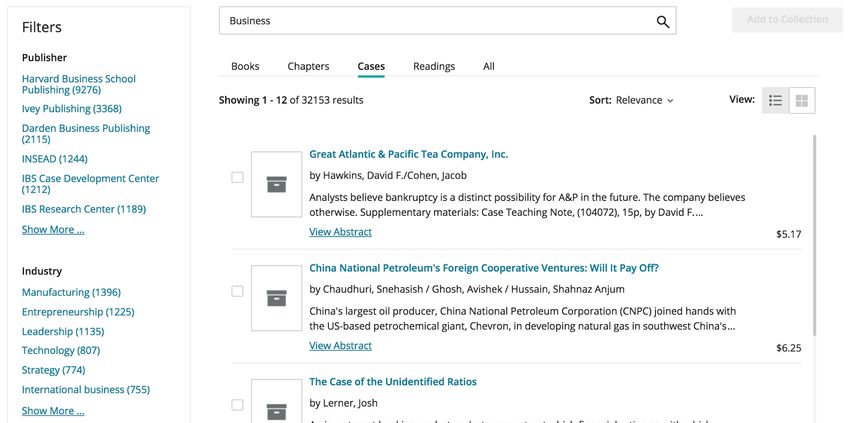Viewport: 850px width, 423px height.
Task: Filter by Technology (807)
Action: [61, 350]
